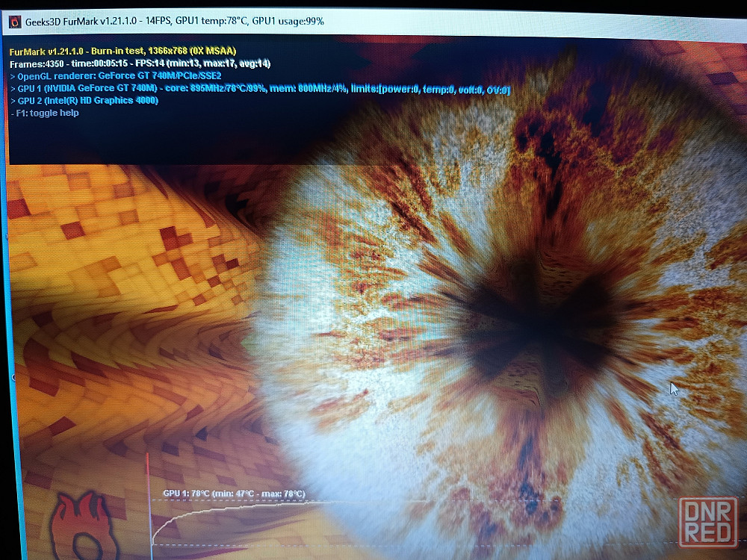
Task: Click the Frames and FPS statistics line
Action: [140, 63]
